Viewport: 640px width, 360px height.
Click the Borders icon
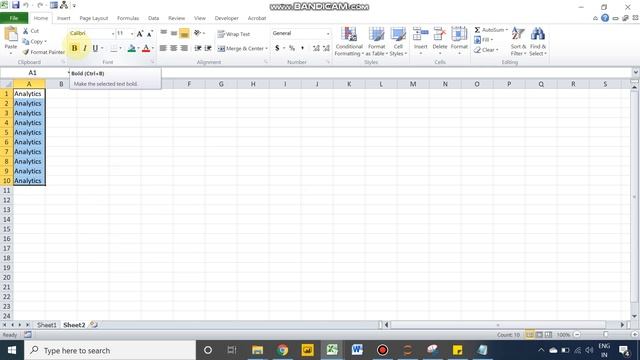[x=114, y=48]
